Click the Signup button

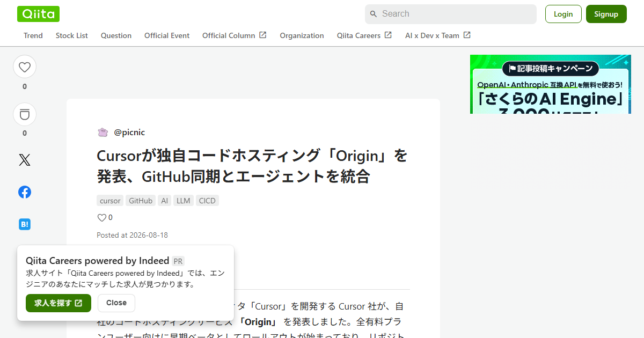pyautogui.click(x=606, y=14)
